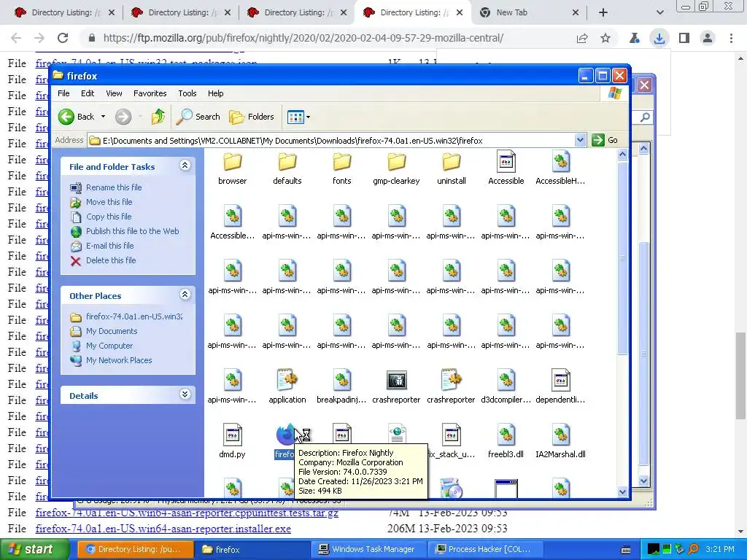Open the File menu in Explorer
The image size is (747, 560).
coord(63,93)
